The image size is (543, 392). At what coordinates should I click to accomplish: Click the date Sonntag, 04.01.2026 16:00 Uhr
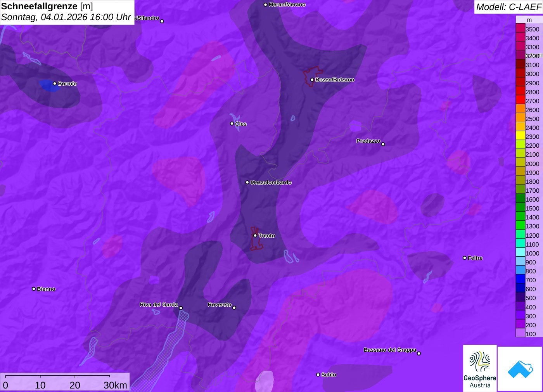point(66,17)
